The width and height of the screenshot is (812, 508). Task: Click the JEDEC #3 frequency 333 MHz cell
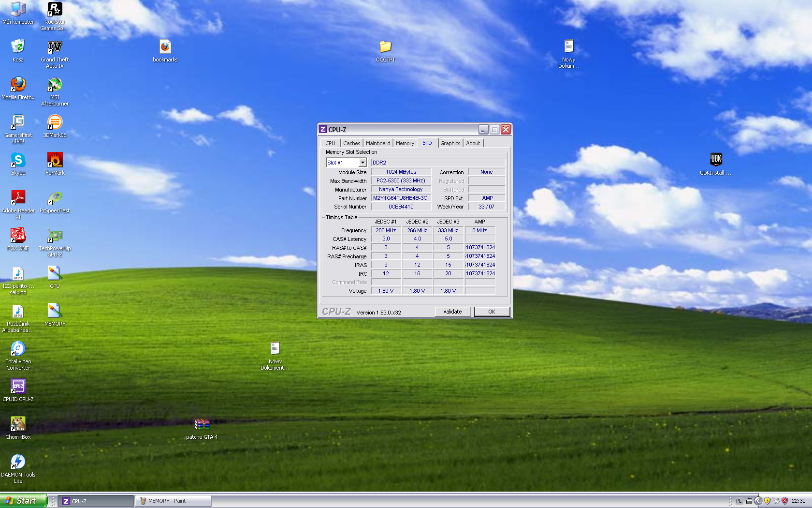pyautogui.click(x=448, y=230)
